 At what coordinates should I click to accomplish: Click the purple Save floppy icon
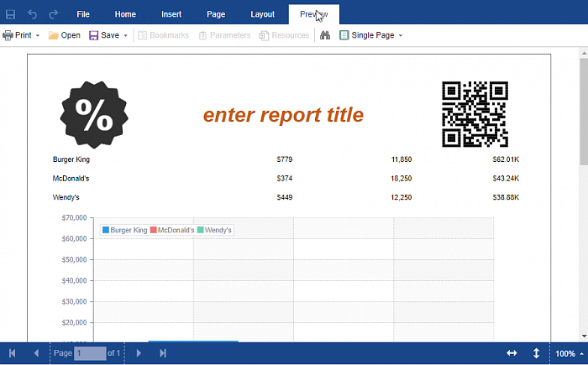(x=93, y=35)
